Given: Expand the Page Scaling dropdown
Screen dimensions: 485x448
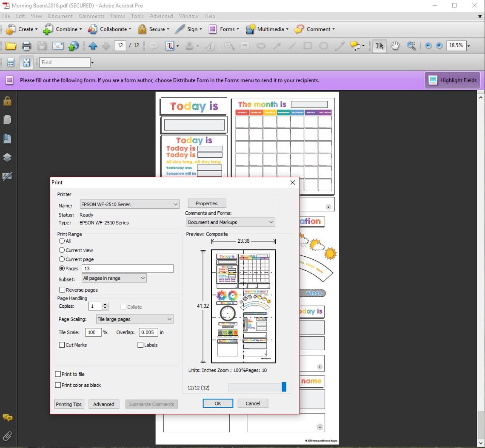Looking at the screenshot, I should coord(134,319).
